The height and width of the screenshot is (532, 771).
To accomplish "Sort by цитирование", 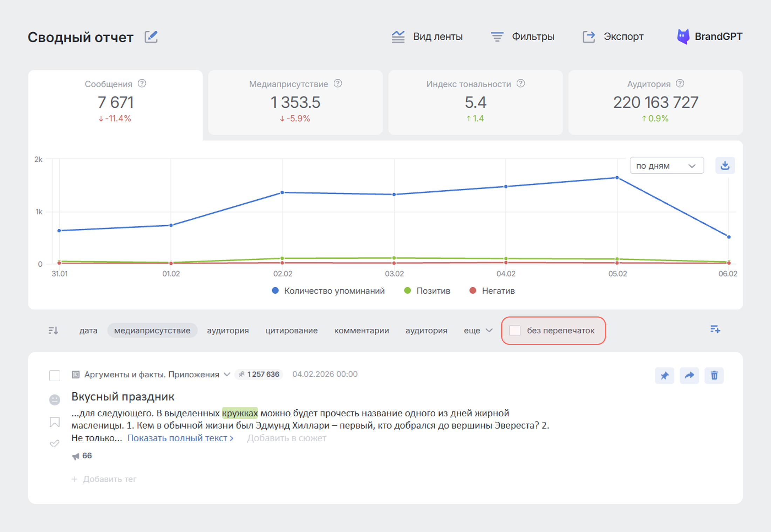I will tap(291, 330).
